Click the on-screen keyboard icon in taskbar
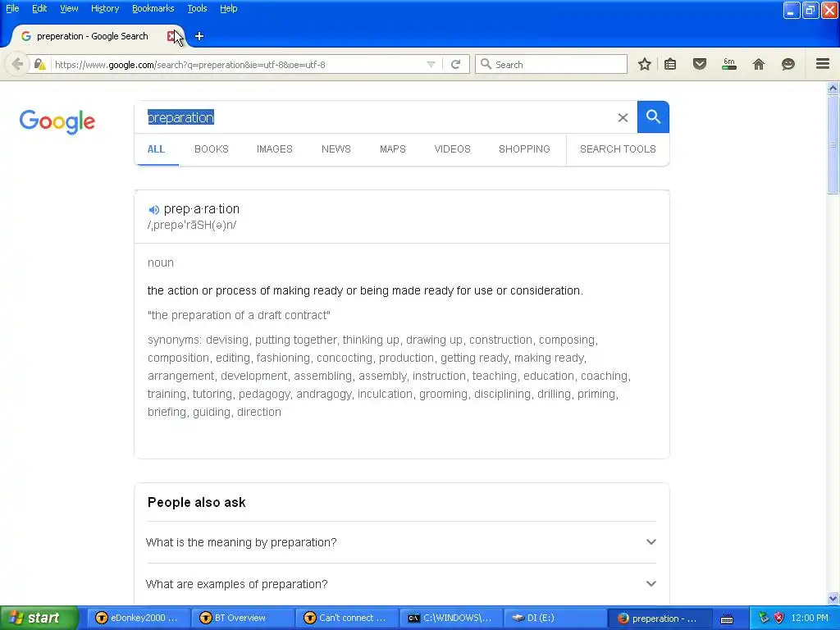 (727, 619)
